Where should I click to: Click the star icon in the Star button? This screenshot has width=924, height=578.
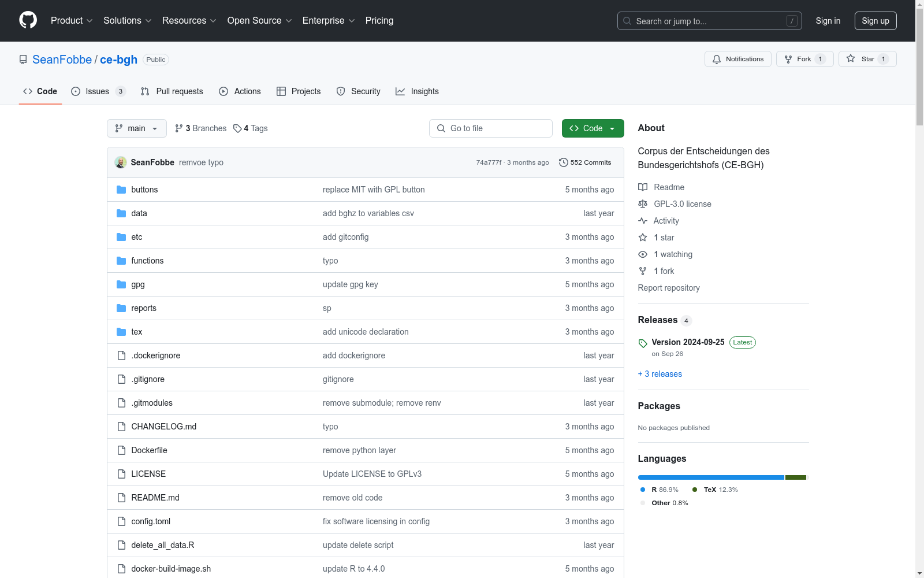click(x=851, y=58)
